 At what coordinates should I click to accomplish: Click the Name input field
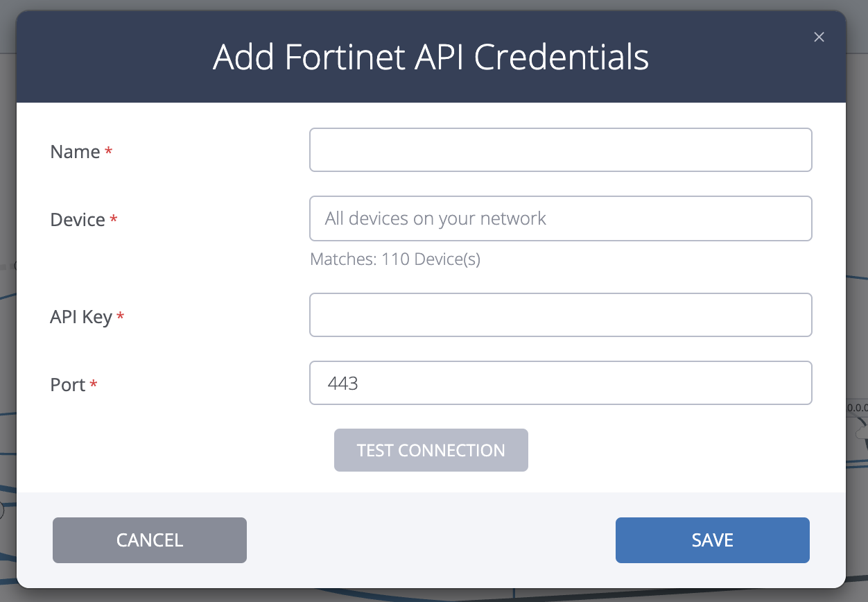(560, 149)
